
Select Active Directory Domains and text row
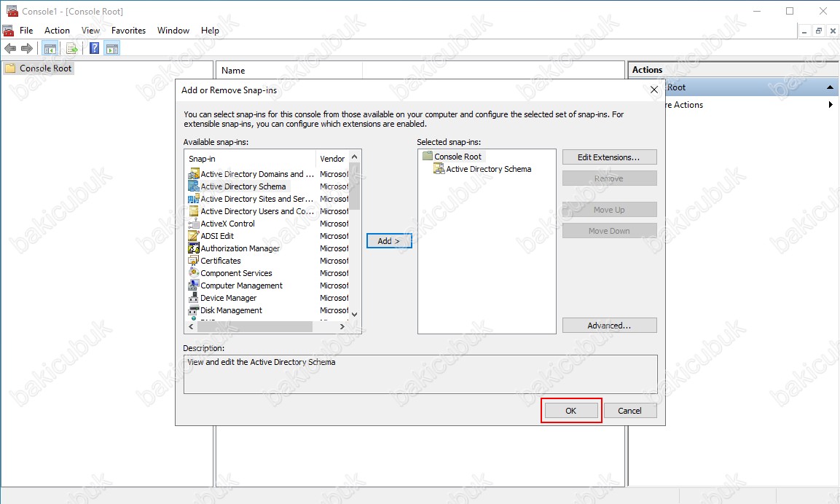point(257,174)
